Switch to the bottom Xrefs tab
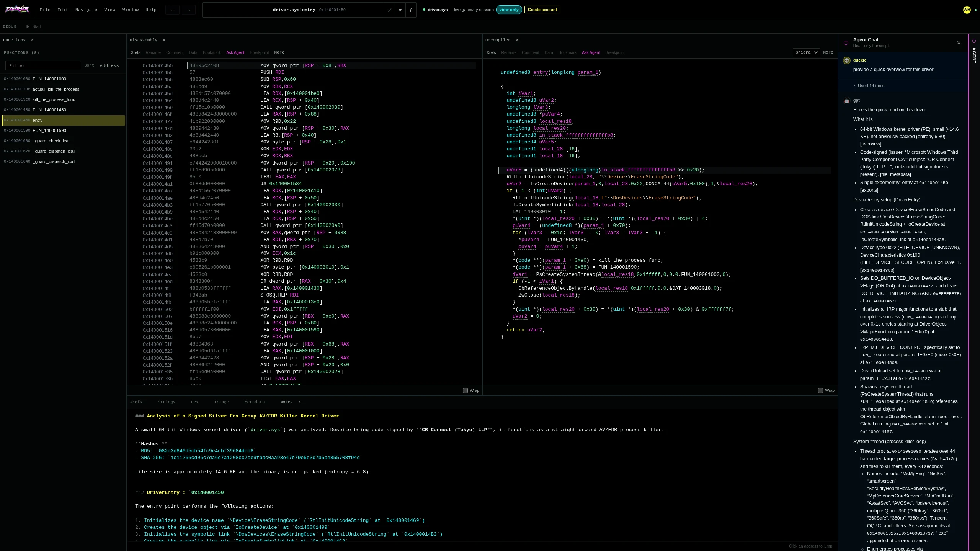Viewport: 980px width, 551px height. (x=136, y=402)
